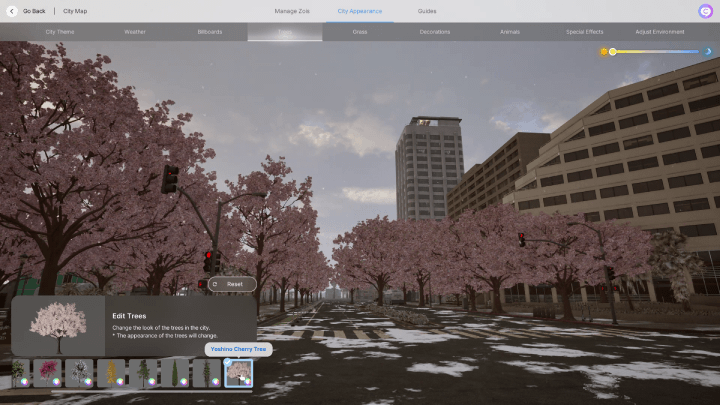720x405 pixels.
Task: Select the narrow cypress tree thumbnail
Action: tap(175, 373)
